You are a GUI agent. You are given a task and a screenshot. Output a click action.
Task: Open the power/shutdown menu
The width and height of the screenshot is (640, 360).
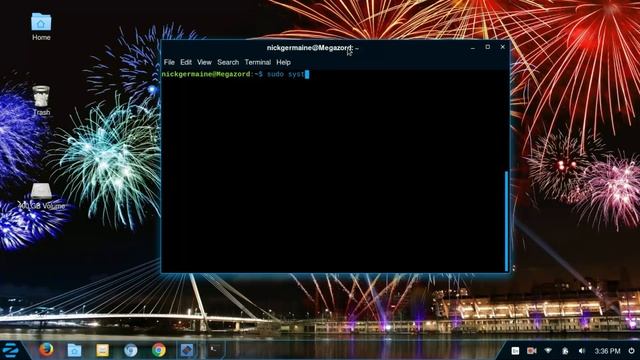[631, 351]
